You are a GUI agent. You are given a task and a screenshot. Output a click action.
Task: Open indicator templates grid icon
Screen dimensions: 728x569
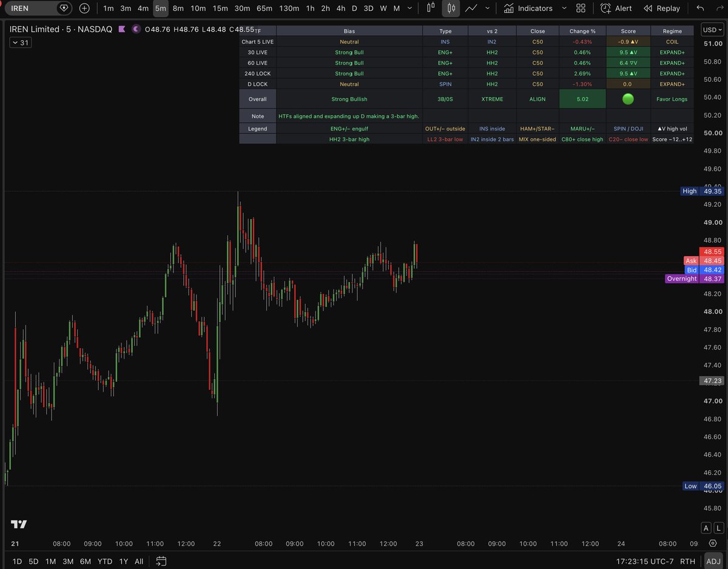click(x=581, y=8)
